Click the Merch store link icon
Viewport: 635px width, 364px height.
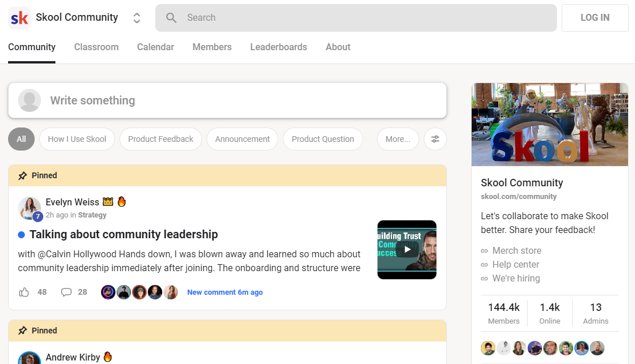pos(484,251)
